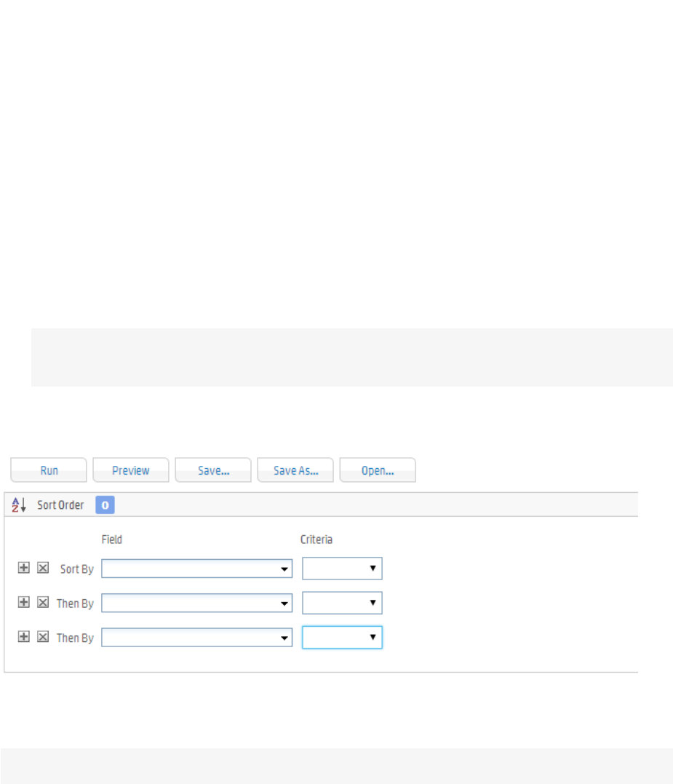
Task: Click the Sort Order section header label
Action: (60, 505)
